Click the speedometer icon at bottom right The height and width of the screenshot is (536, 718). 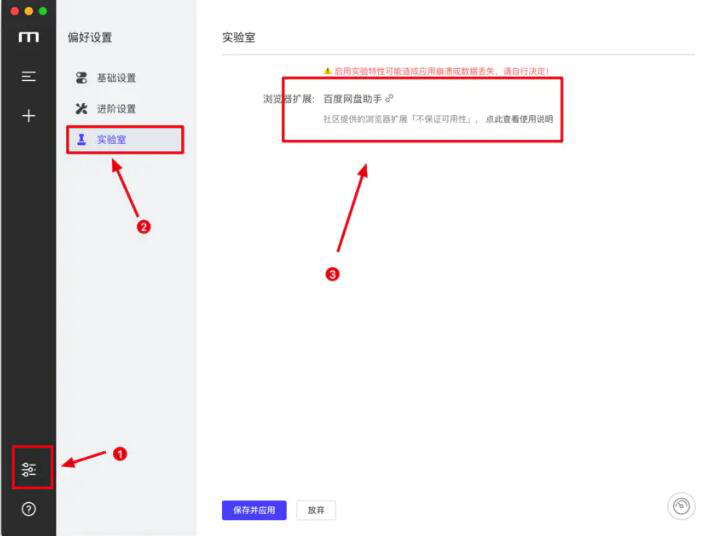click(x=681, y=506)
